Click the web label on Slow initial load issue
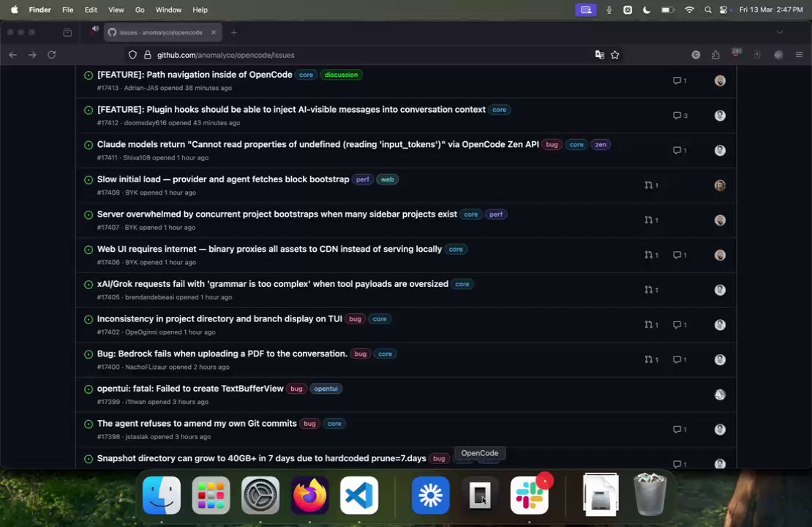The height and width of the screenshot is (527, 812). pos(388,179)
